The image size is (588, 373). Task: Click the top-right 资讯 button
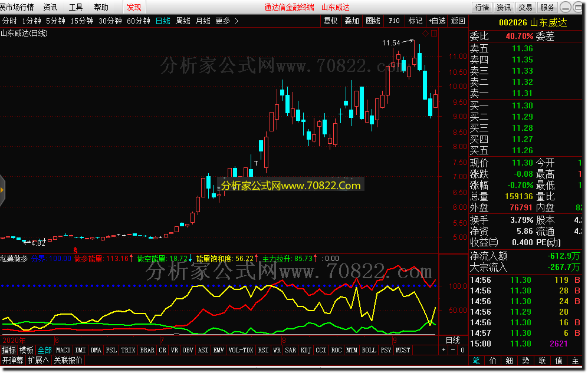click(504, 7)
